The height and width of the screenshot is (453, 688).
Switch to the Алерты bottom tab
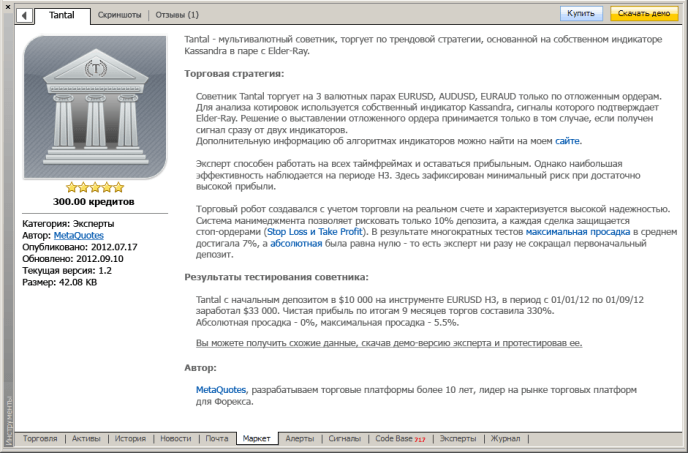coord(300,439)
